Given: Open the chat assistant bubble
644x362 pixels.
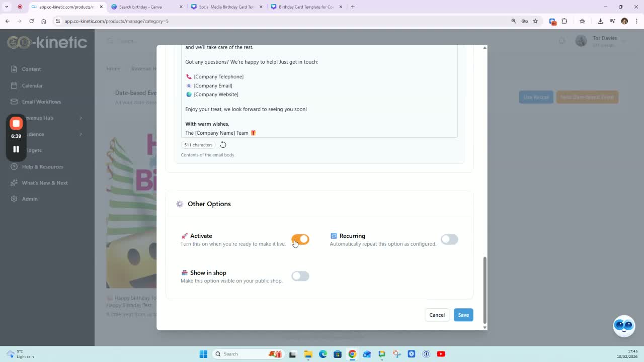Looking at the screenshot, I should (x=624, y=326).
